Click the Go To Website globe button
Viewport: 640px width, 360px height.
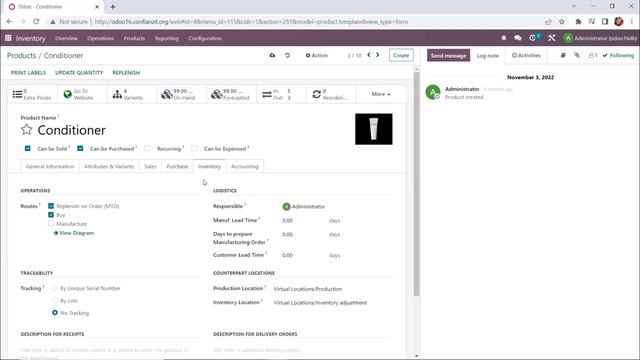(82, 94)
